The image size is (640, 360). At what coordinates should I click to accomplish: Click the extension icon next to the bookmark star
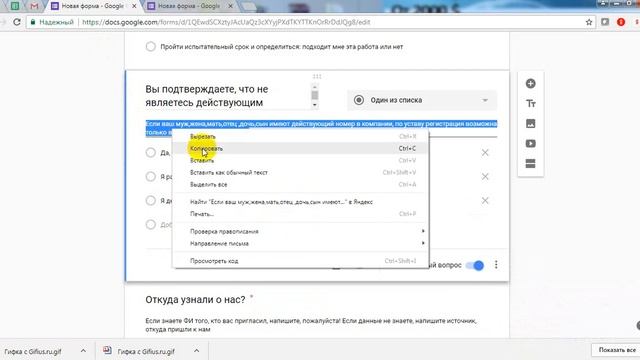[605, 22]
